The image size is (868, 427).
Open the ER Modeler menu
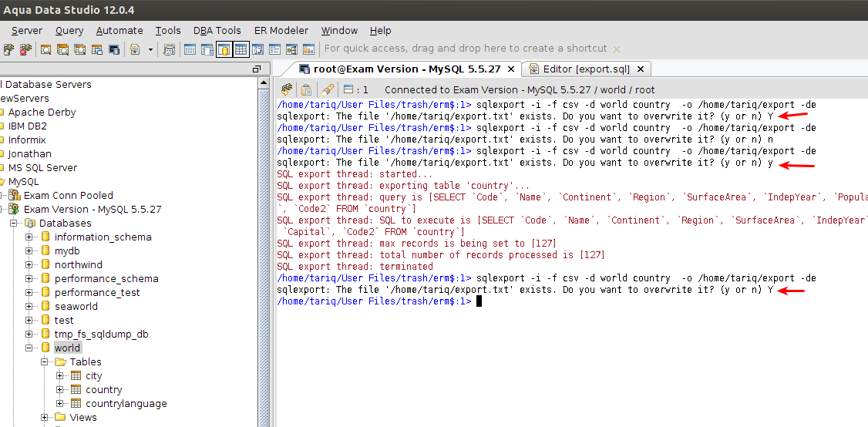[x=281, y=31]
